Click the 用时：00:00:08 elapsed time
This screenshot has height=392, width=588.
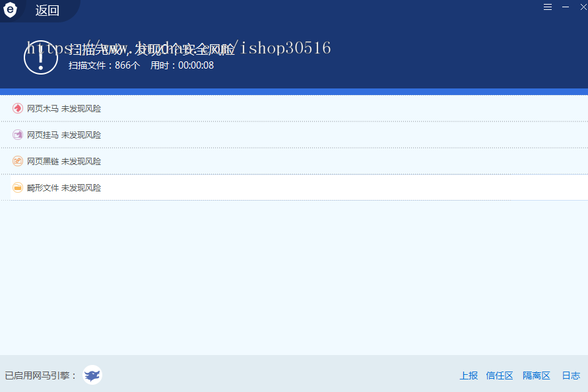pos(182,65)
